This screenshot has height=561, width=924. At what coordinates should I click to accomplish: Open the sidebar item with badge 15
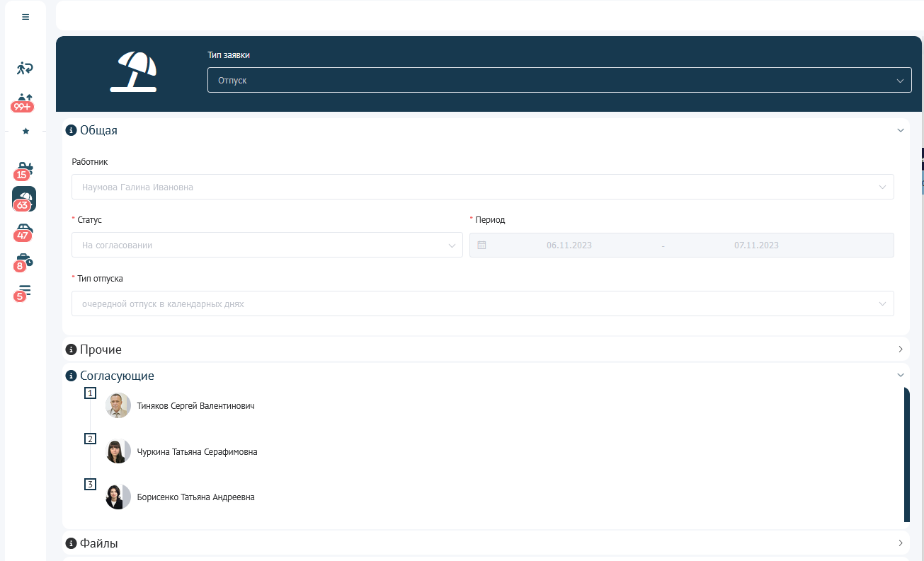pyautogui.click(x=24, y=170)
